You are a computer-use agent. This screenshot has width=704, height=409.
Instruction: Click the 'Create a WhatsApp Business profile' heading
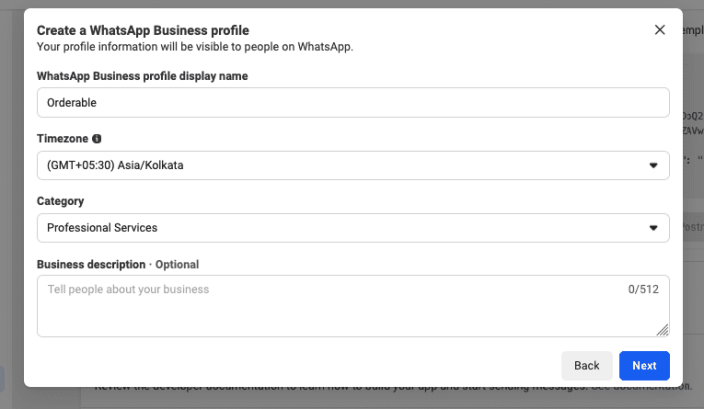(143, 31)
